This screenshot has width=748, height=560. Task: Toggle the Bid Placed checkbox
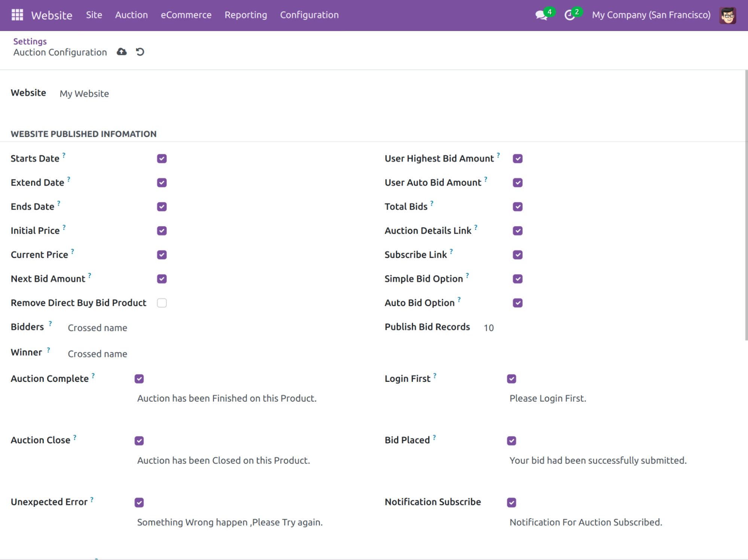(512, 441)
